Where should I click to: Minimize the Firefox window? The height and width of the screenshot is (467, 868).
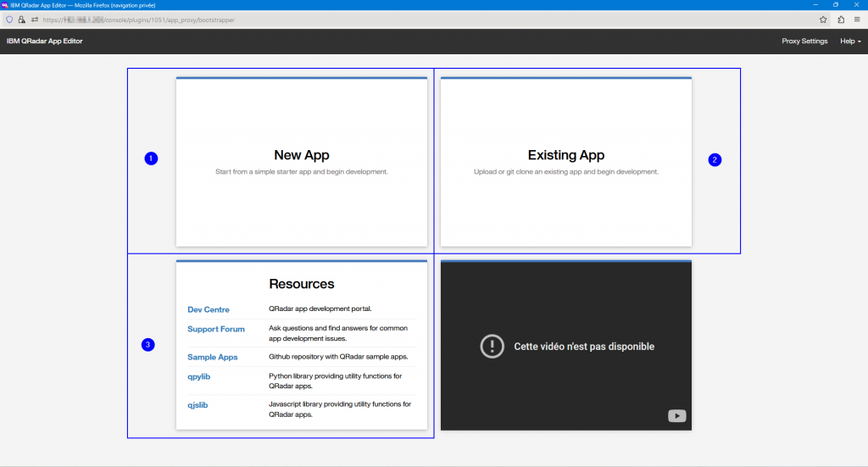tap(815, 5)
